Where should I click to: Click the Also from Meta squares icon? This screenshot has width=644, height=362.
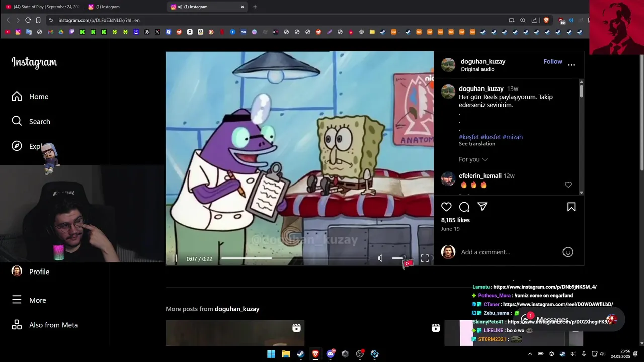(x=17, y=325)
